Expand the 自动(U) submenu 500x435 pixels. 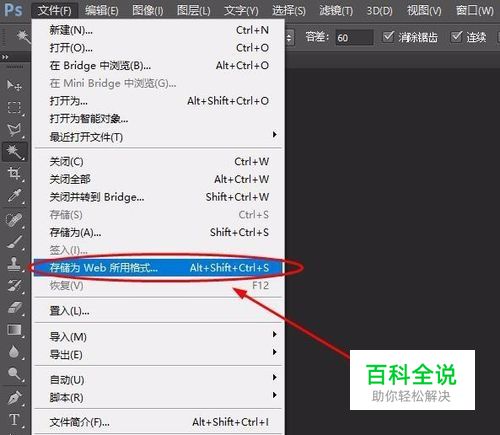158,379
